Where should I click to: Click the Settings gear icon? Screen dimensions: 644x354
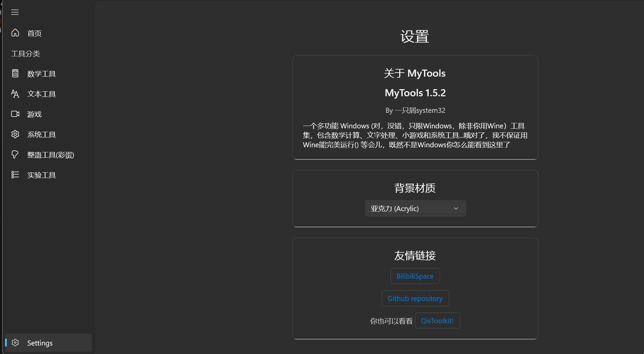[x=15, y=343]
